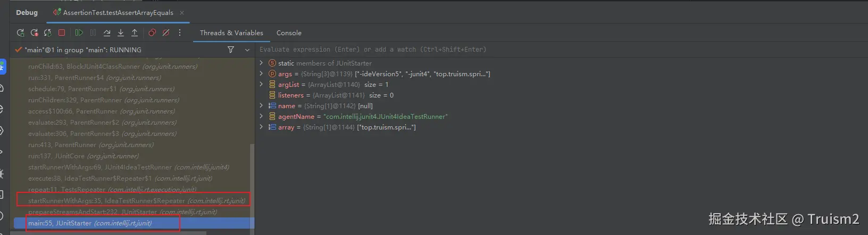Click Step Into icon
Screen dimensions: 868x235
[x=121, y=33]
